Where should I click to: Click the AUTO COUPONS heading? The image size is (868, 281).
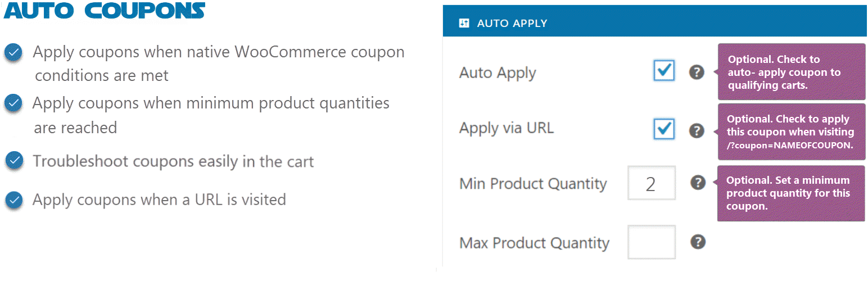(105, 10)
